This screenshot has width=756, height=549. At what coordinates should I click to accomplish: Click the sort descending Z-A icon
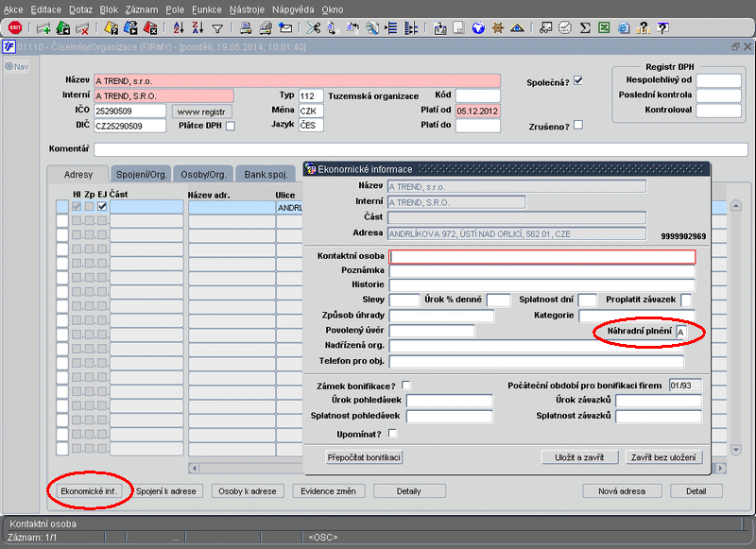[198, 28]
